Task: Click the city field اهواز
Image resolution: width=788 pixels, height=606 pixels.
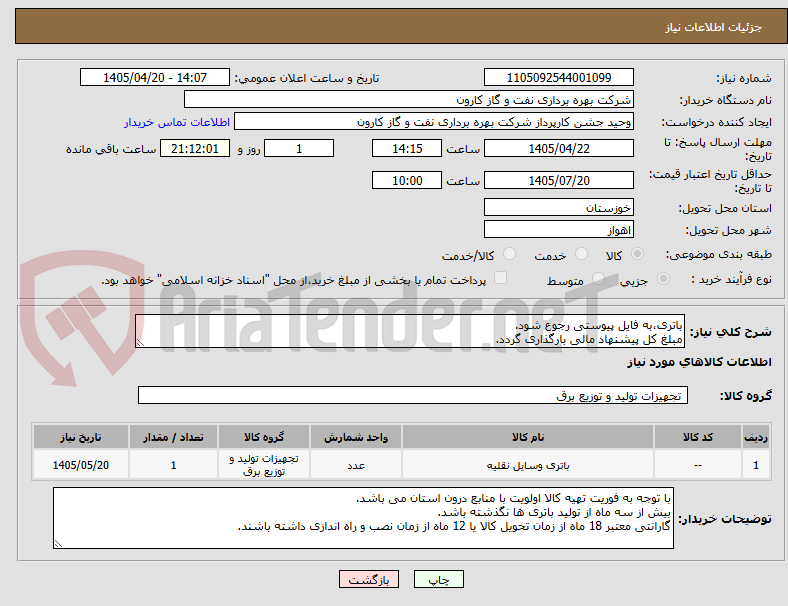Action: (559, 229)
